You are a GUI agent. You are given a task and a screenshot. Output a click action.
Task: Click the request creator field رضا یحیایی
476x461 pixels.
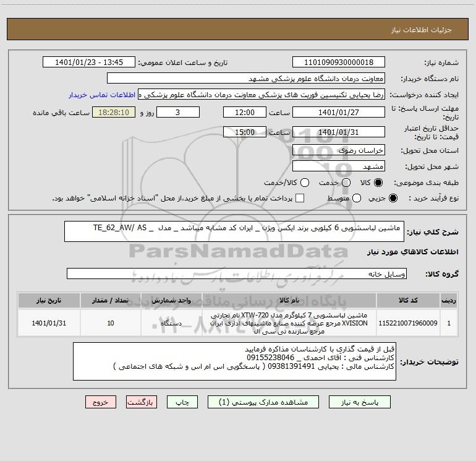click(261, 95)
